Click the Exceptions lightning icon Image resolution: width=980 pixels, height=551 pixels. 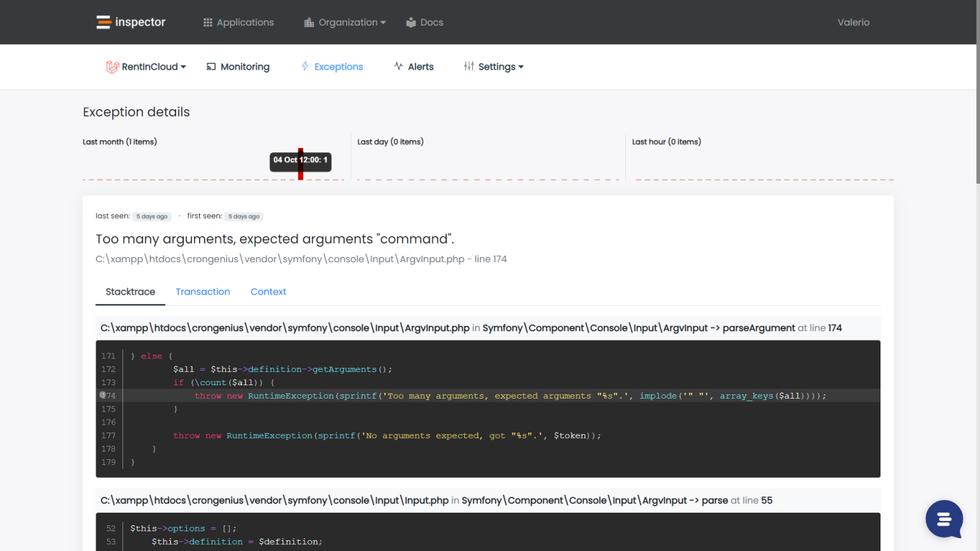tap(304, 66)
